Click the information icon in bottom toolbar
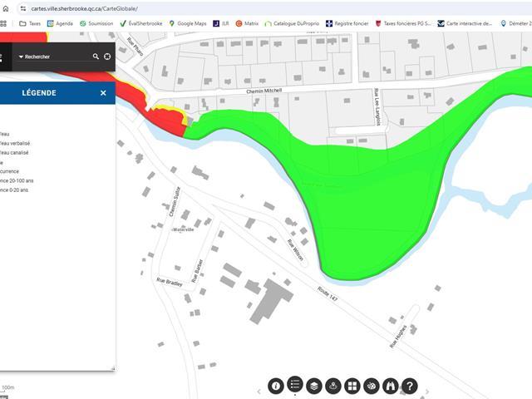Screen dimensions: 532x399 coord(276,387)
